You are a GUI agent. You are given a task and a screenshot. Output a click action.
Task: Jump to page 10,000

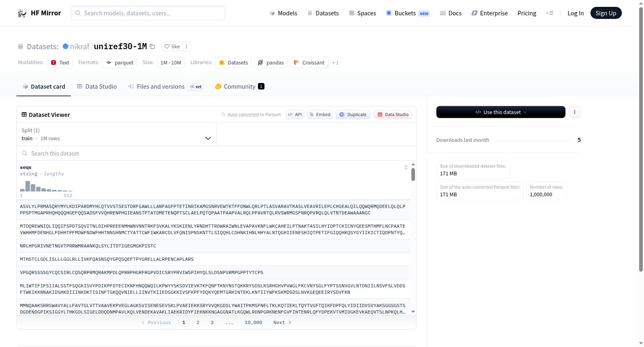click(254, 322)
